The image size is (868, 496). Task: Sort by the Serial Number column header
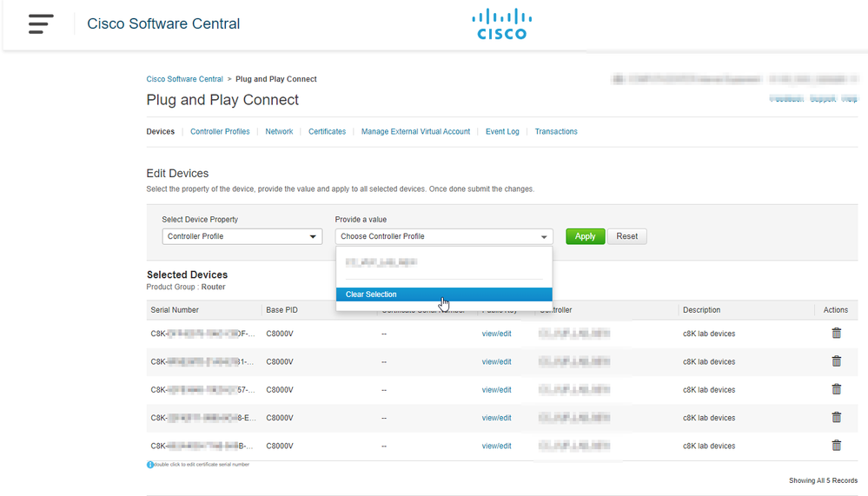pyautogui.click(x=175, y=310)
